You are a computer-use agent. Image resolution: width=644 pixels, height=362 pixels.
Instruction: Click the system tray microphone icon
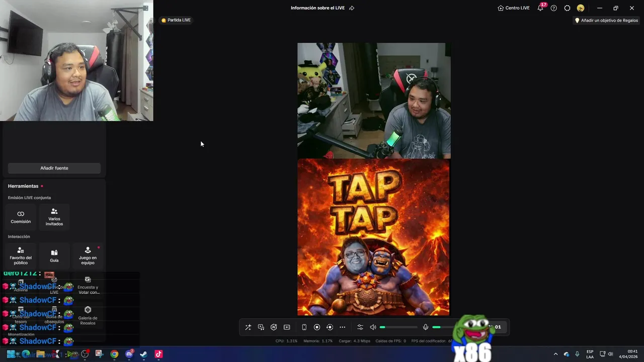coord(577,354)
